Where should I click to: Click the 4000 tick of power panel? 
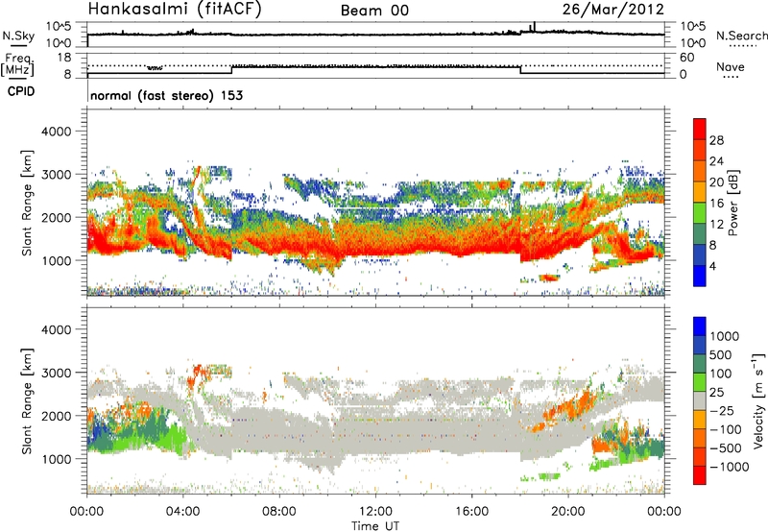pos(57,132)
